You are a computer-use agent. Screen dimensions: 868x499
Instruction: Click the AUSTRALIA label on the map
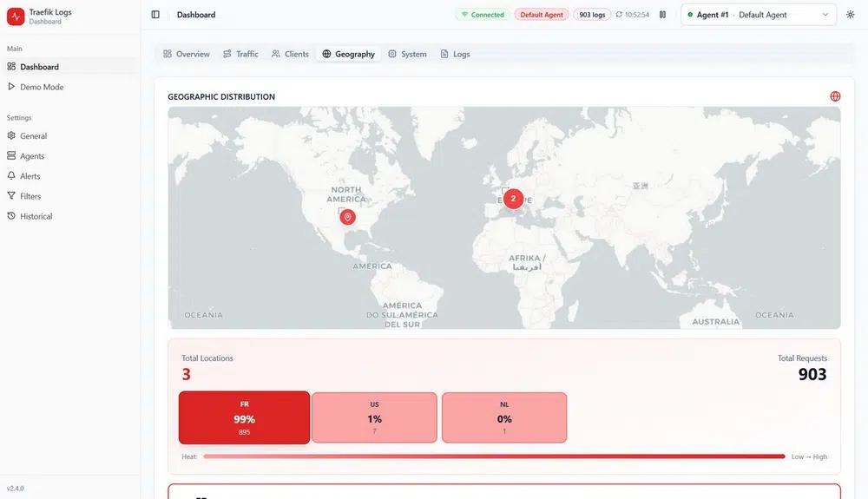pyautogui.click(x=716, y=321)
